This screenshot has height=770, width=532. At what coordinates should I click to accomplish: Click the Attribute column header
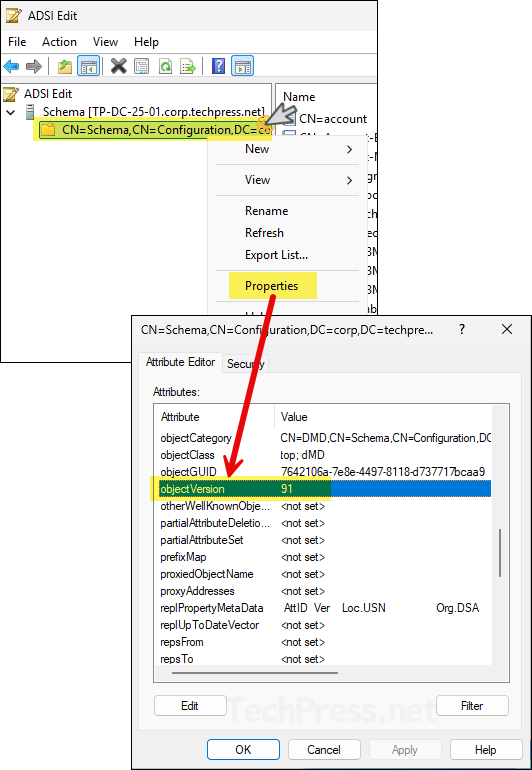click(215, 417)
